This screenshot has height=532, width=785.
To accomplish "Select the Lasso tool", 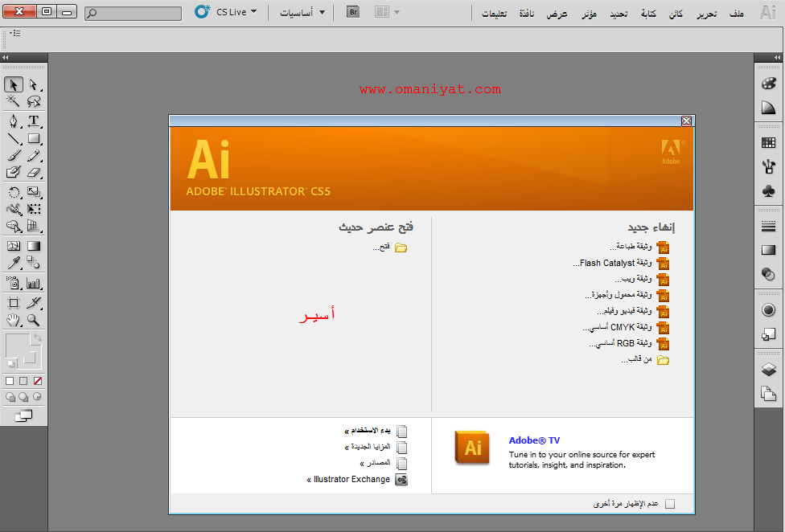I will pos(34,101).
